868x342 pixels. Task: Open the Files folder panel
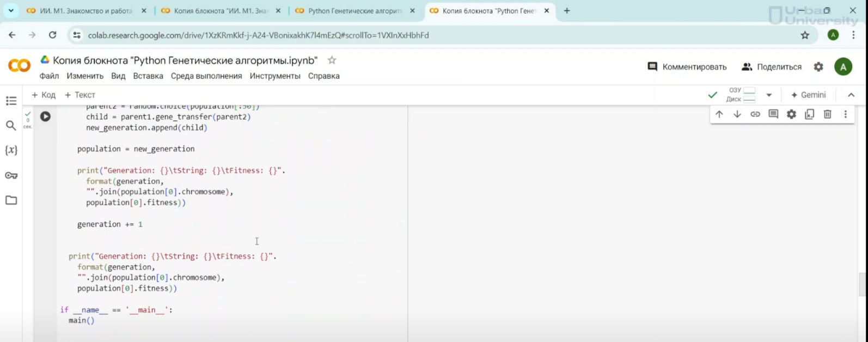point(11,200)
